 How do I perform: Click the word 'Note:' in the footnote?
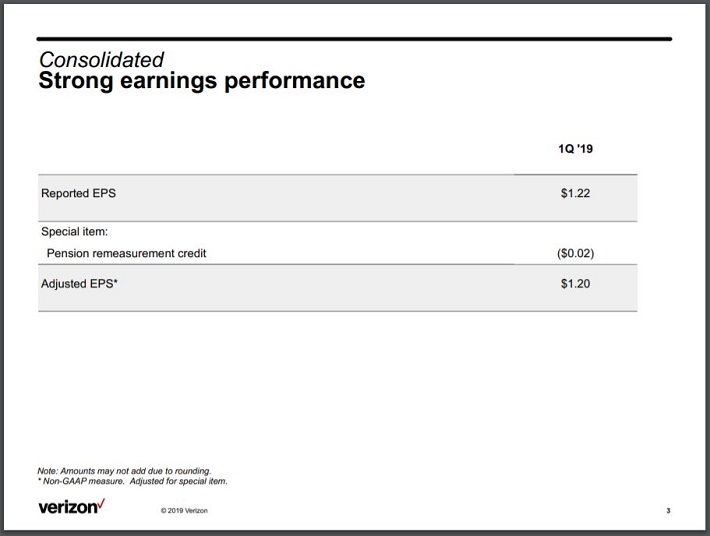point(48,471)
